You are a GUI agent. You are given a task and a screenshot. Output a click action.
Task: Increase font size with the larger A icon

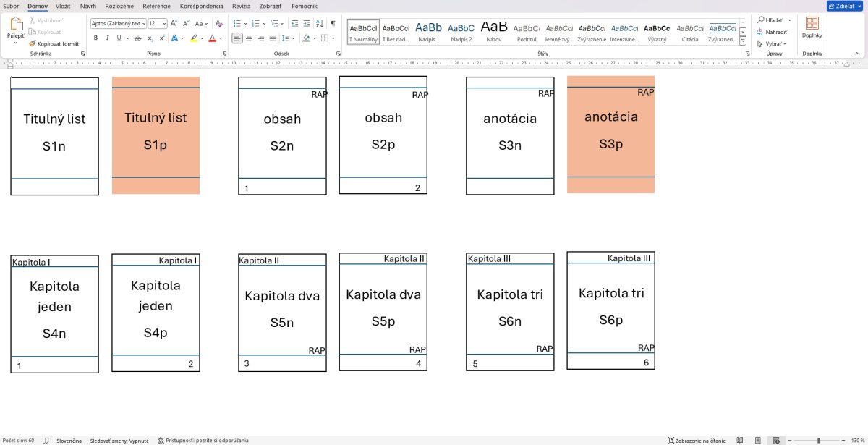(174, 23)
